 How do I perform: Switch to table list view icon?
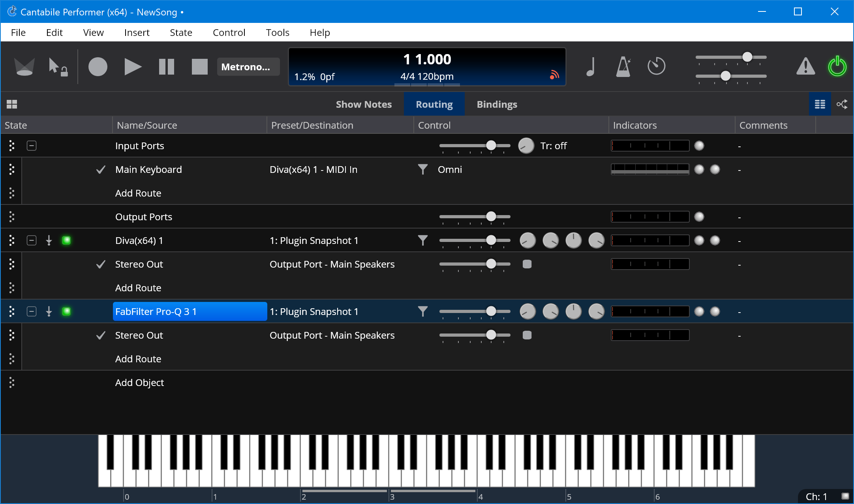[820, 104]
